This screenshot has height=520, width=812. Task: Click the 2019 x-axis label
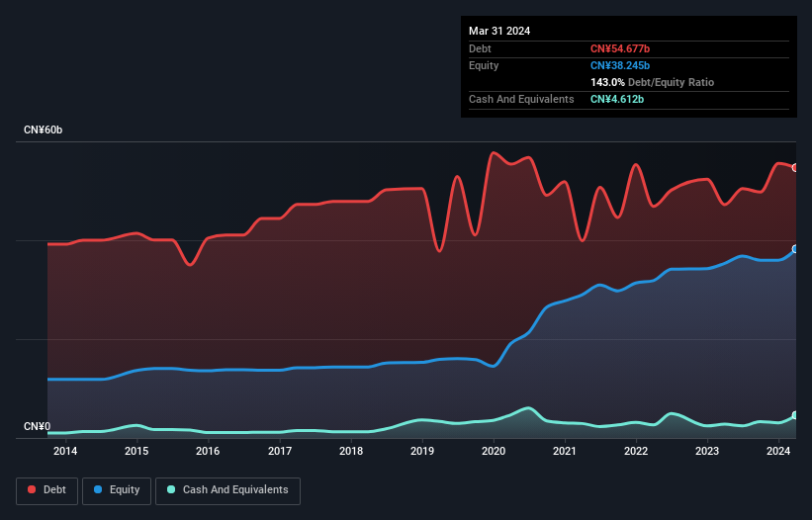422,451
